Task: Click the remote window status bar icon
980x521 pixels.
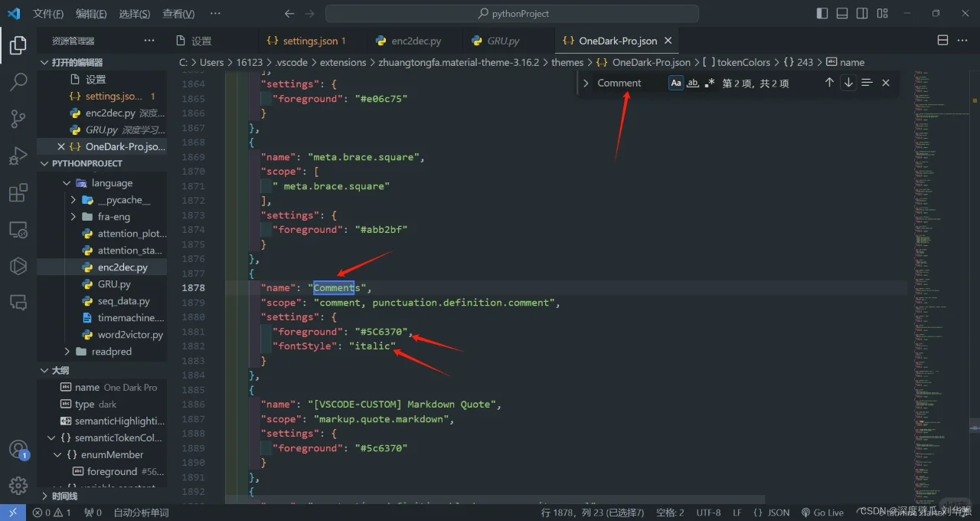Action: click(x=13, y=513)
